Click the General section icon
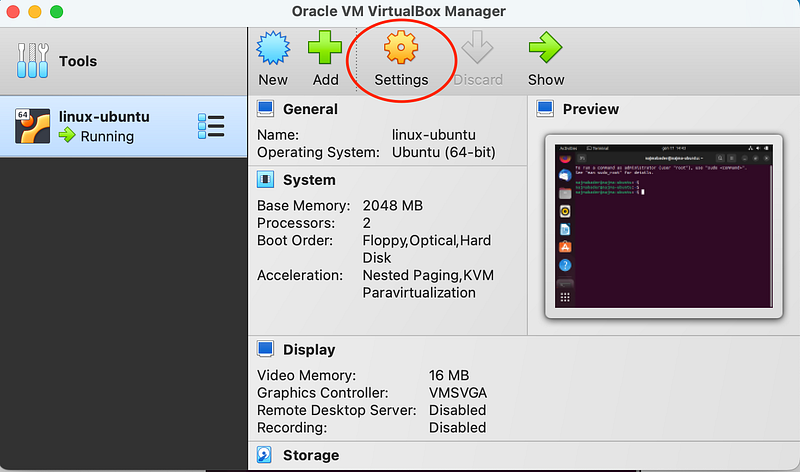Image resolution: width=800 pixels, height=472 pixels. [x=265, y=109]
